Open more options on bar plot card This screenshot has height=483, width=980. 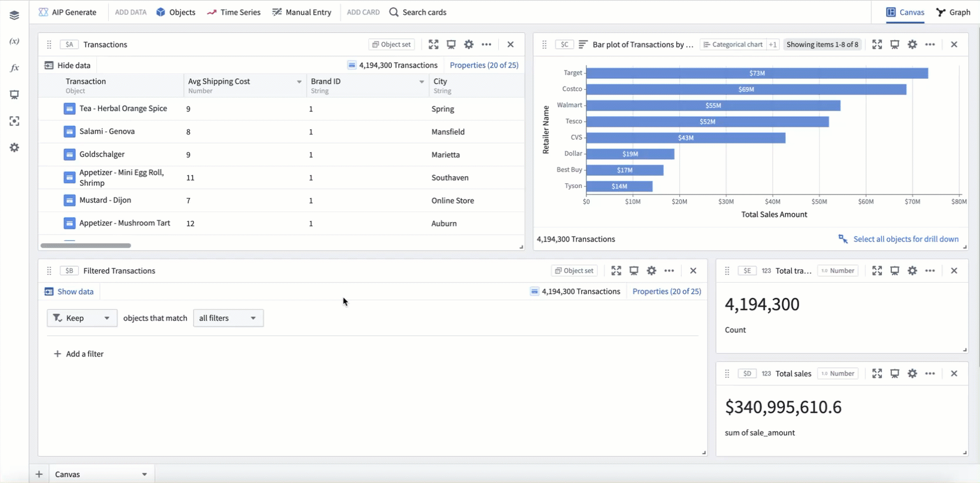point(930,45)
